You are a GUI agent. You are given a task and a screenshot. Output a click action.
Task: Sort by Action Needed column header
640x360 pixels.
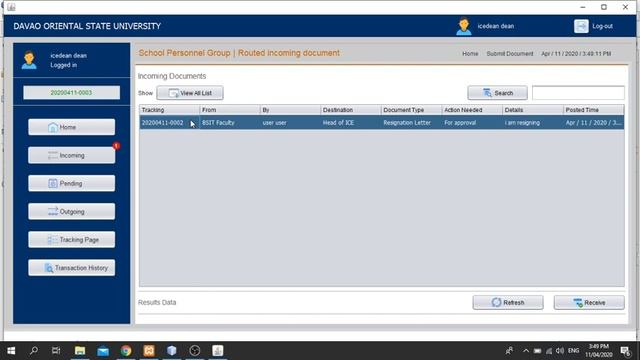coord(472,110)
